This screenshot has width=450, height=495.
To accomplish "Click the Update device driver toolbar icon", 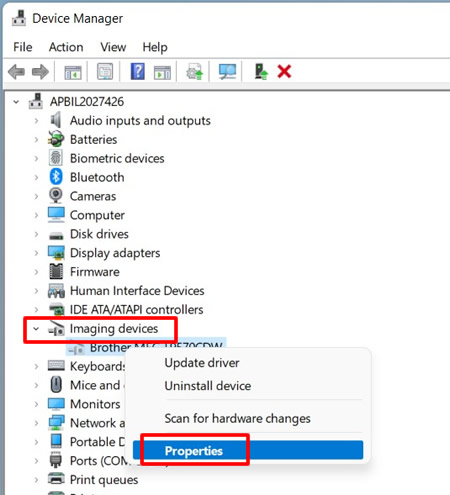I will (x=195, y=71).
